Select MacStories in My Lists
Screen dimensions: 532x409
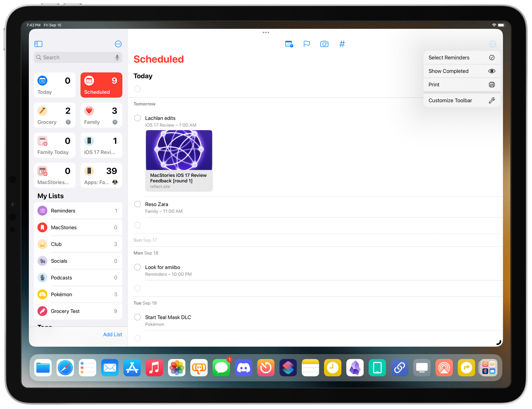coord(78,227)
